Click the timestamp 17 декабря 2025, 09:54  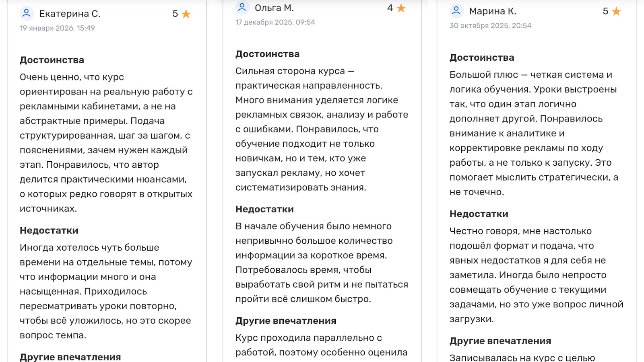click(x=275, y=22)
